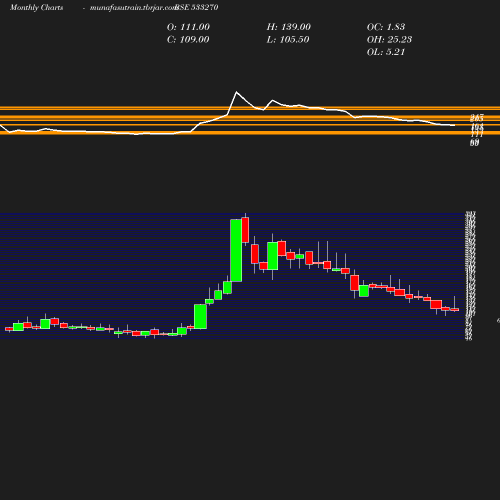Click the 'OH: 25.28' value
500x500 pixels.
click(389, 40)
